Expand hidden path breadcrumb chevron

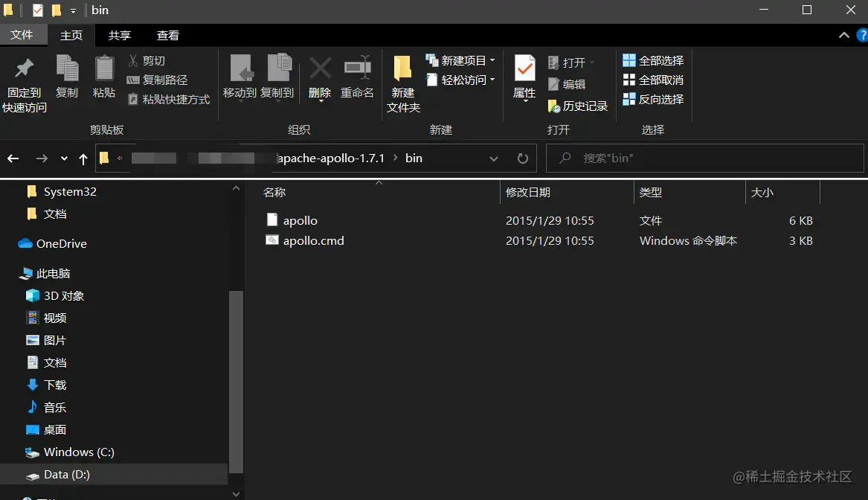click(x=120, y=158)
